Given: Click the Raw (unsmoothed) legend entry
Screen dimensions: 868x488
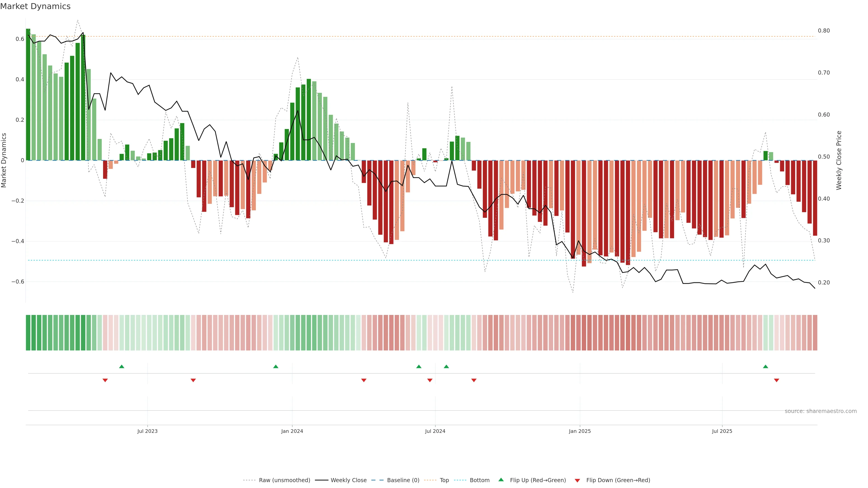Looking at the screenshot, I should (284, 480).
